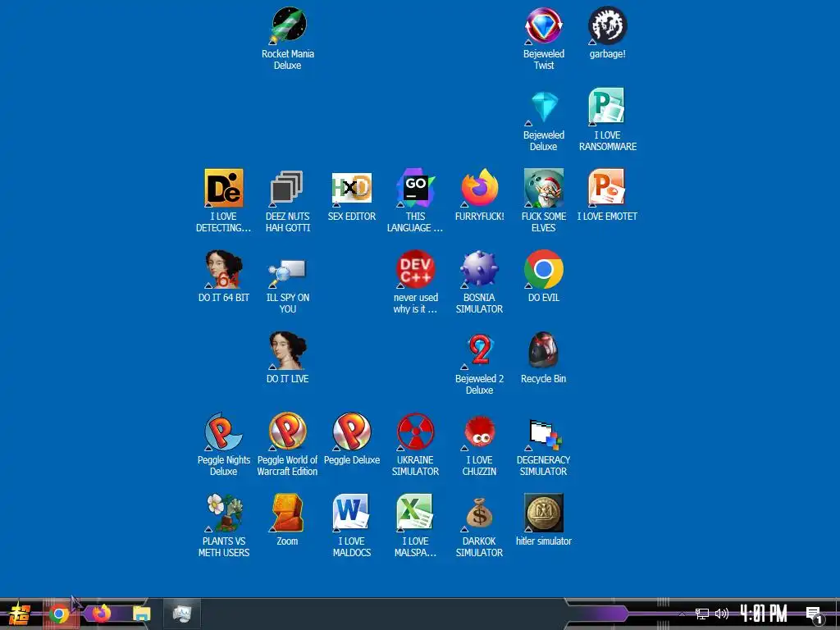The width and height of the screenshot is (840, 630).
Task: Click the 'BOSNIA SIMULATOR' label text
Action: (479, 304)
